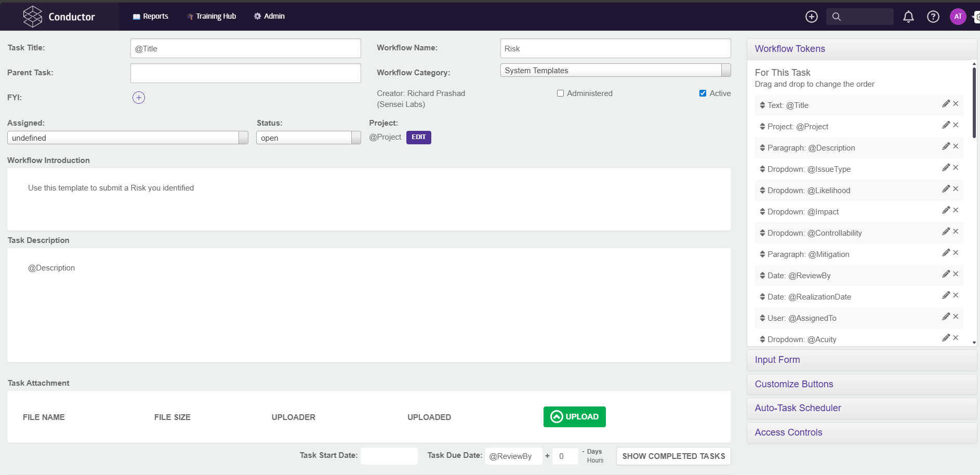Click the add new plus icon in header
The width and height of the screenshot is (980, 475).
(811, 17)
